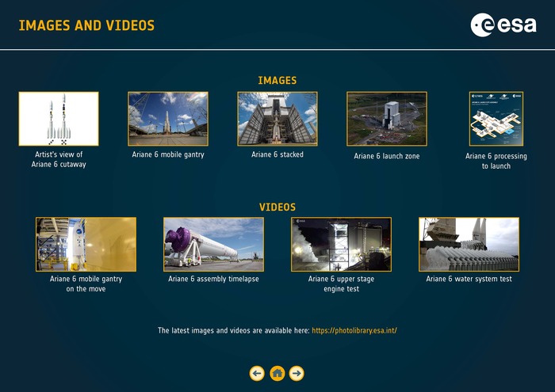Play Ariane 6 mobile gantry on the move video

click(86, 244)
